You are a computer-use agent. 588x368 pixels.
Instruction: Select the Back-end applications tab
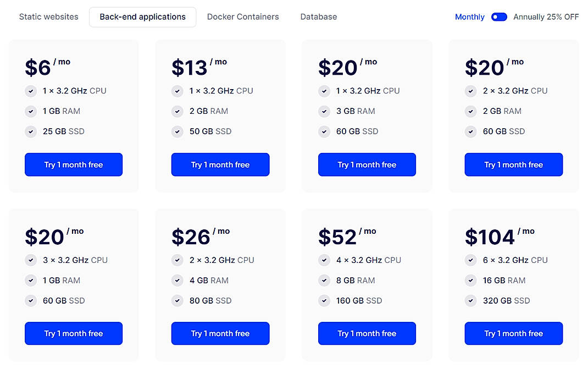[142, 17]
